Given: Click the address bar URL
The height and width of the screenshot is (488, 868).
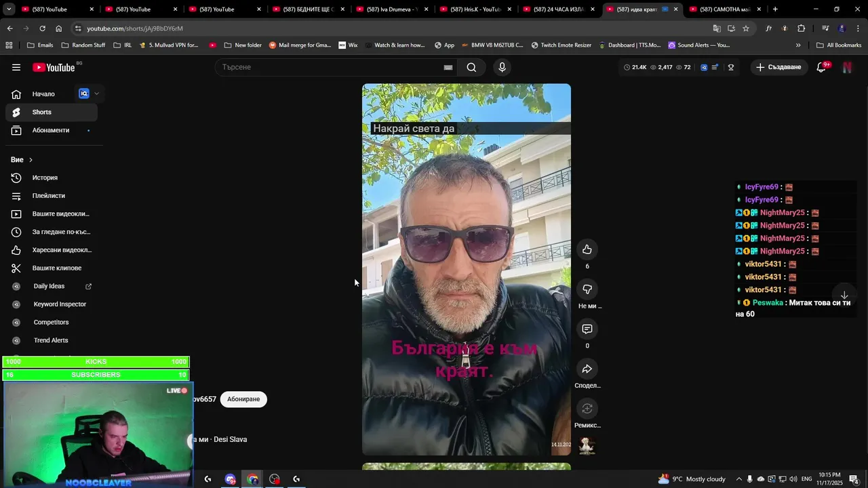Looking at the screenshot, I should click(135, 28).
